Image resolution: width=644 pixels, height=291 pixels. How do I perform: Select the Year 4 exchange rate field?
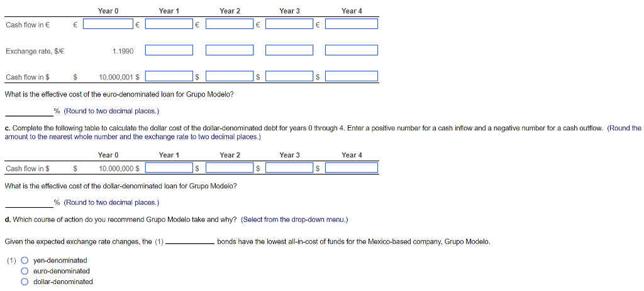point(351,50)
